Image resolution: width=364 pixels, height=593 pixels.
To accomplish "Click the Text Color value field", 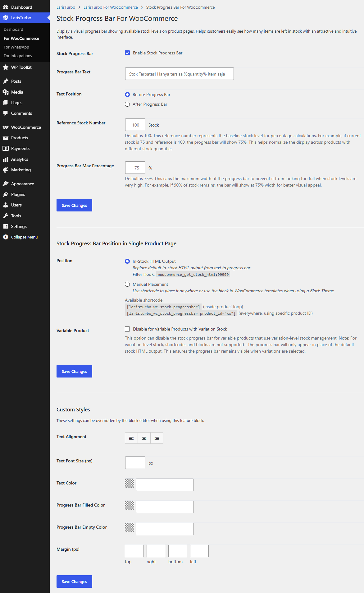I will point(165,485).
